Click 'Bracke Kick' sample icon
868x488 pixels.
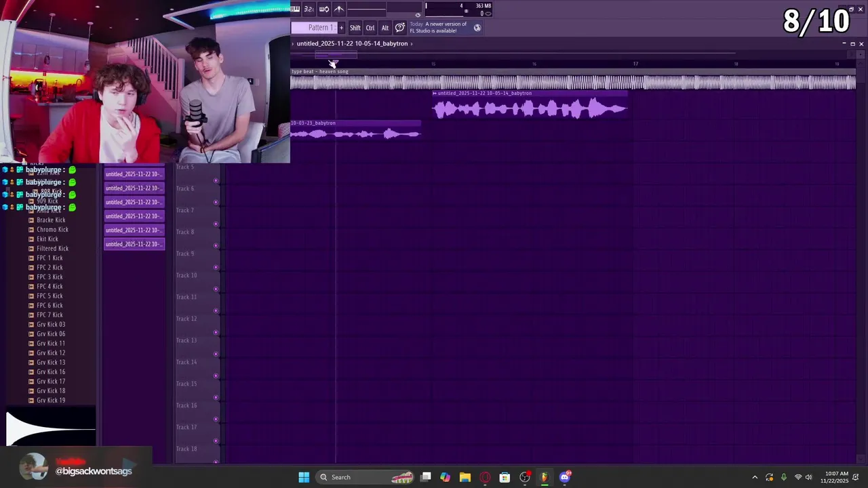click(x=31, y=220)
